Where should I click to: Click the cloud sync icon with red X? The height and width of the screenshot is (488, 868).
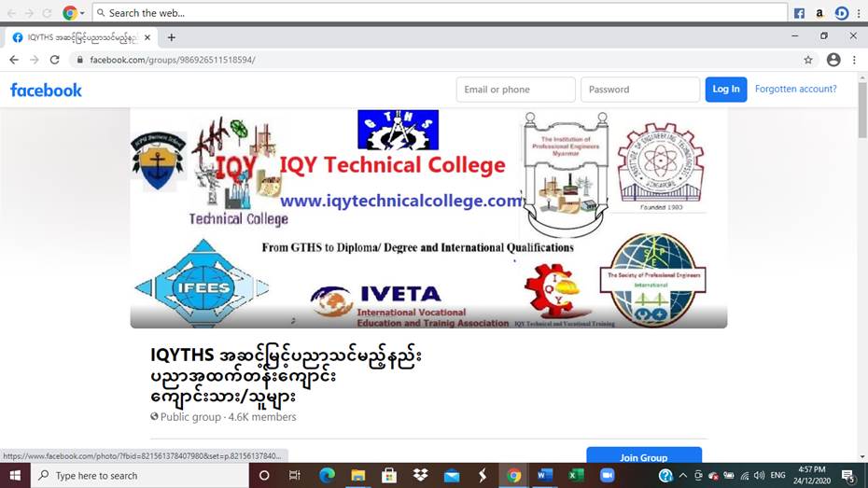[x=714, y=475]
